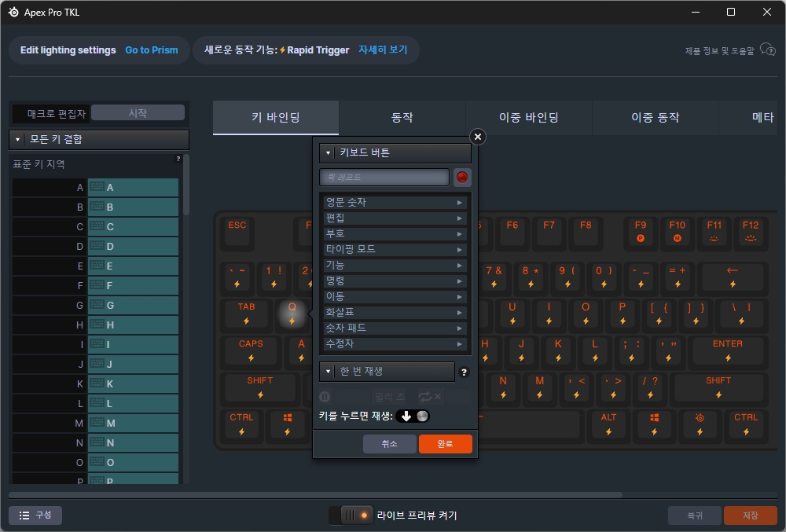Select the highlighted Q key
Image resolution: width=786 pixels, height=532 pixels.
tap(292, 314)
